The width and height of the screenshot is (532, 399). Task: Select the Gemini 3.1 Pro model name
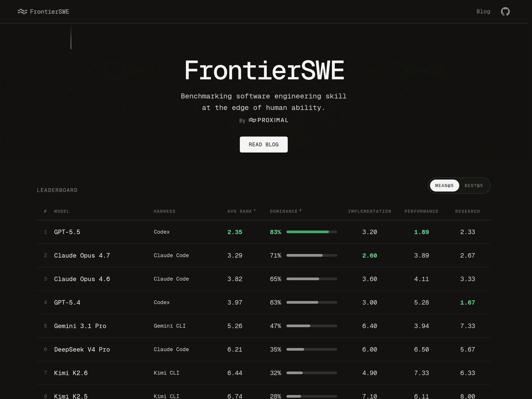[x=80, y=326]
